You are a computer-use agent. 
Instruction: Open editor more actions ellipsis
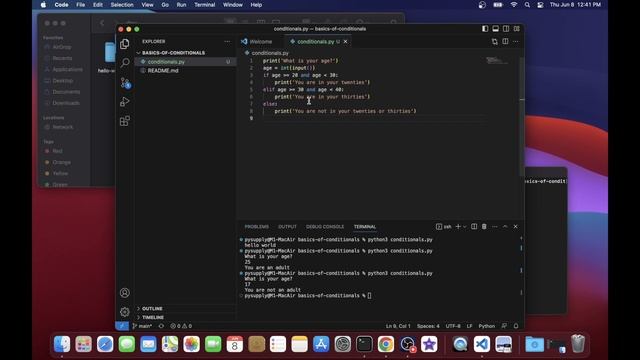point(516,41)
